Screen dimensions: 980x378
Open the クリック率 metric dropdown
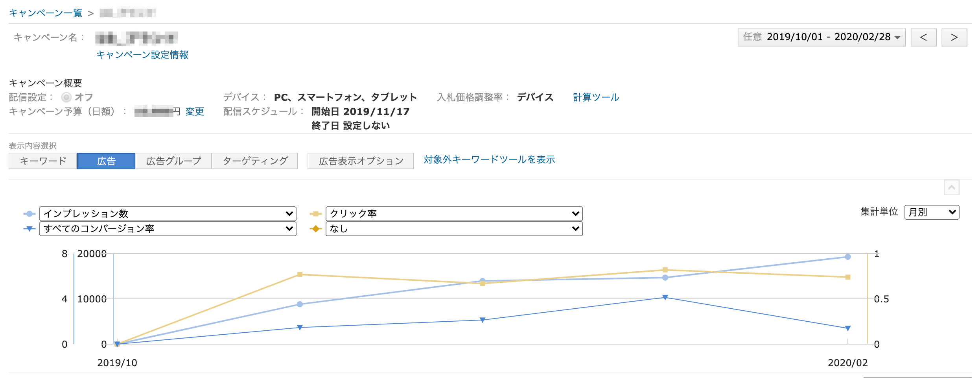coord(454,214)
